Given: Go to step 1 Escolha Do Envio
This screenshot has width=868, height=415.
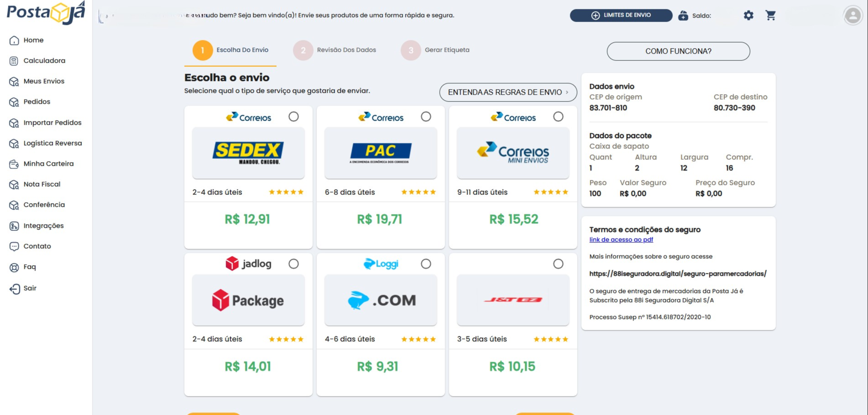Looking at the screenshot, I should point(231,50).
